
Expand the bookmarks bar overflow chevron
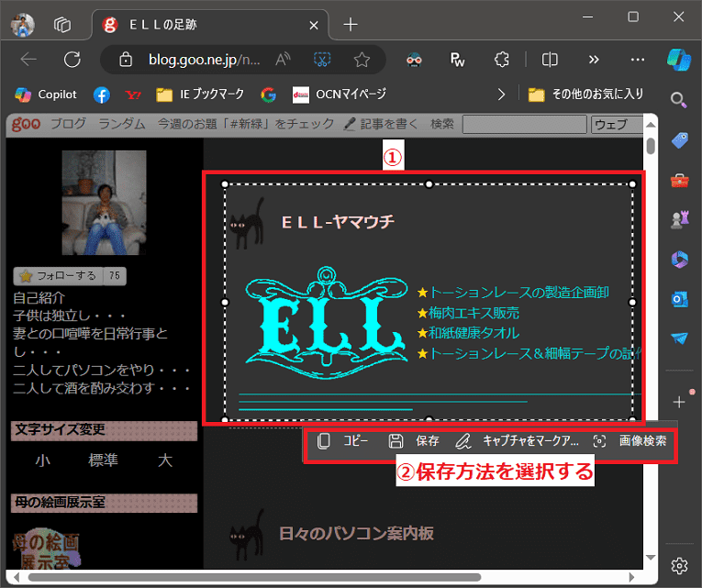(x=501, y=94)
